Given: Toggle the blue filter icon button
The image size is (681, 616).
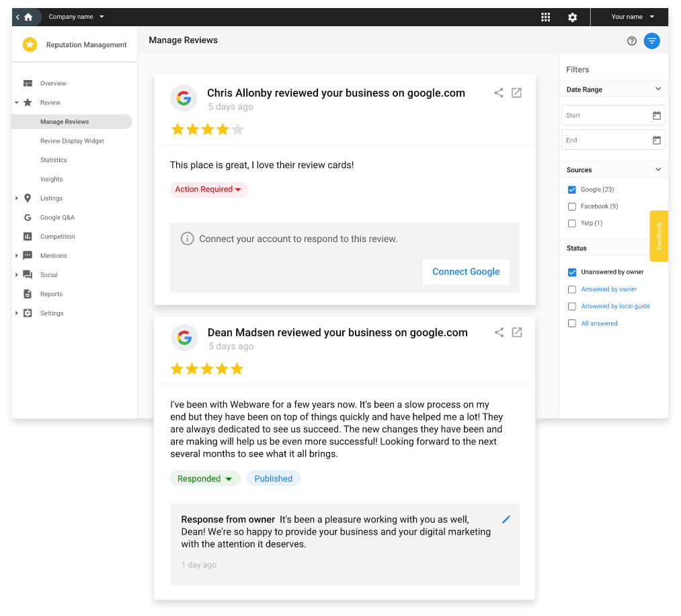Looking at the screenshot, I should click(651, 41).
